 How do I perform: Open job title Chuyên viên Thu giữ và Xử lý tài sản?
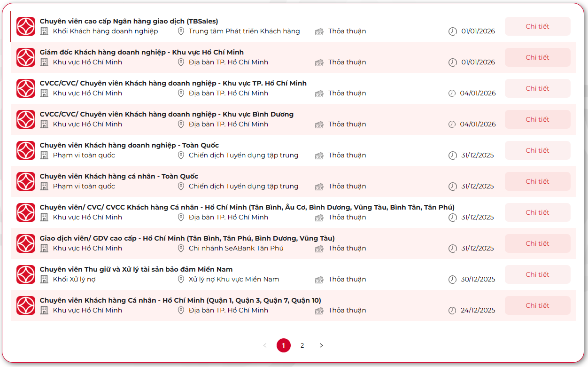coord(136,269)
